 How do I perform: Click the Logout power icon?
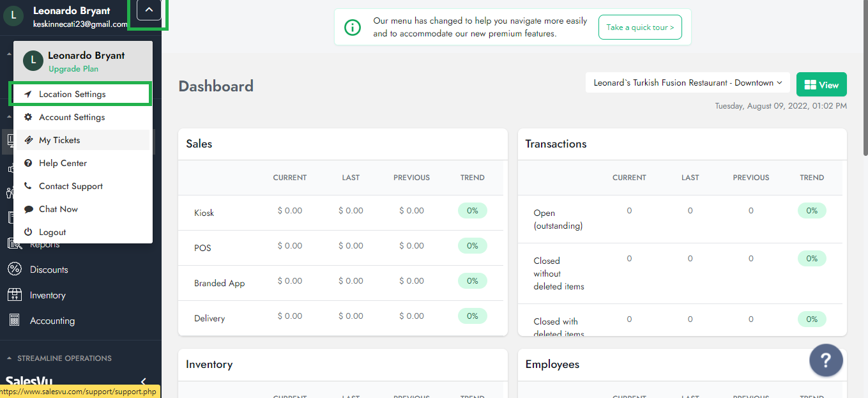coord(28,233)
